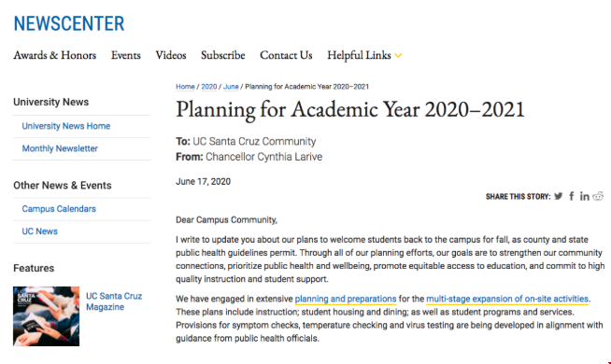Viewport: 611px width, 364px height.
Task: Open the Videos navigation item
Action: (171, 55)
